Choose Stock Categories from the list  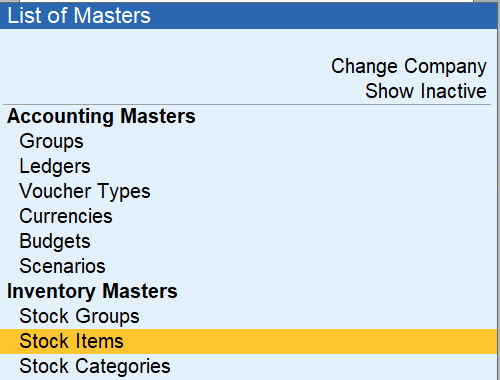point(95,366)
